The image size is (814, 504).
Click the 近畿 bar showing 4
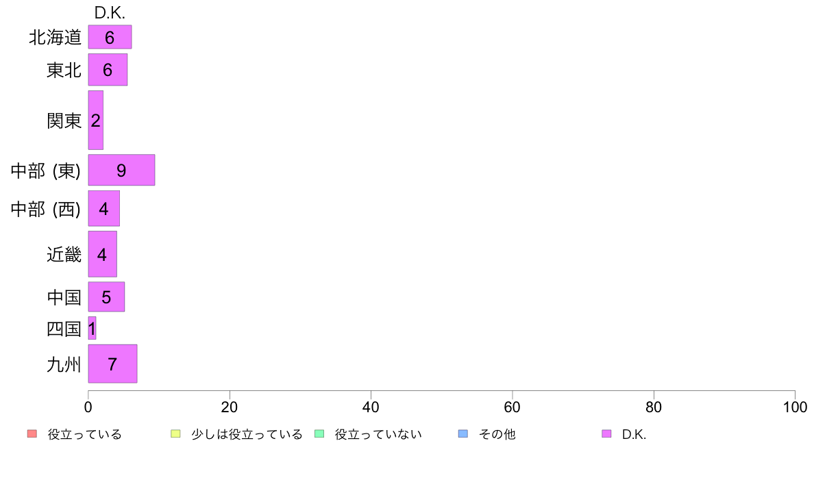(103, 254)
